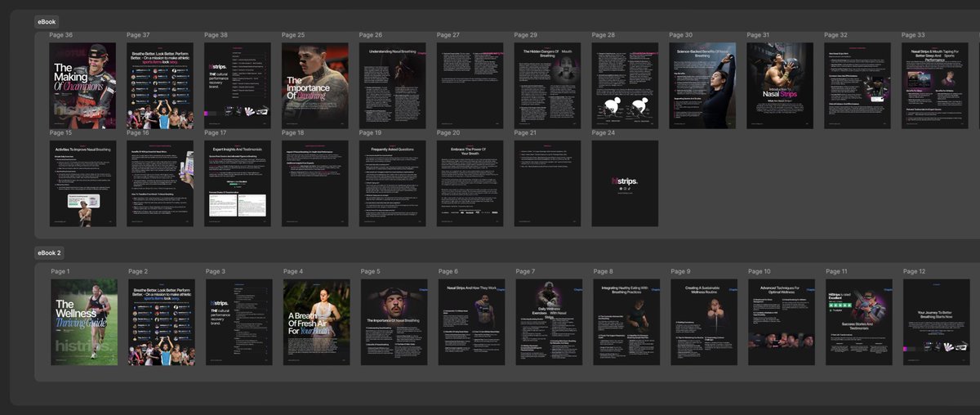Select eBook 2 Page 3 contents frame
Screen dimensions: 980x415
point(239,322)
